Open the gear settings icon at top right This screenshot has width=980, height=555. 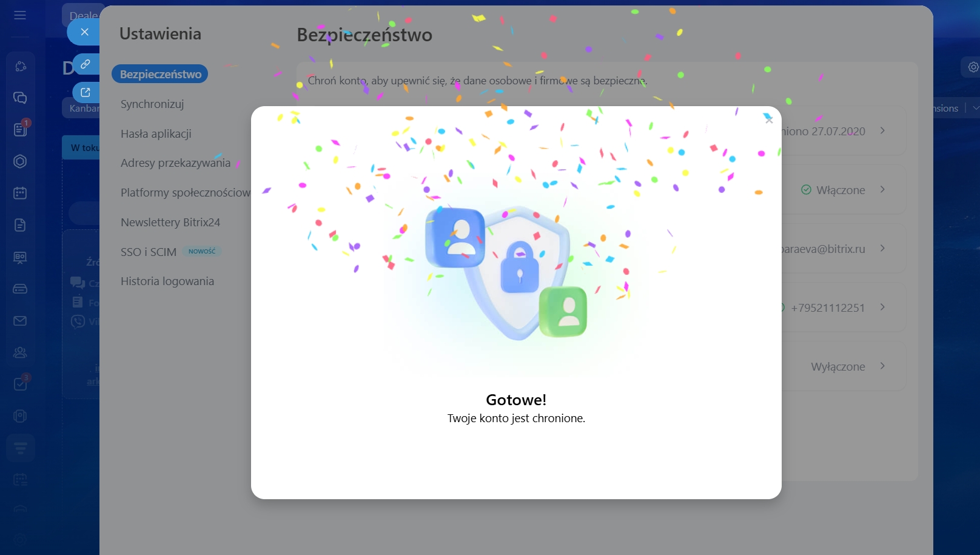point(973,67)
